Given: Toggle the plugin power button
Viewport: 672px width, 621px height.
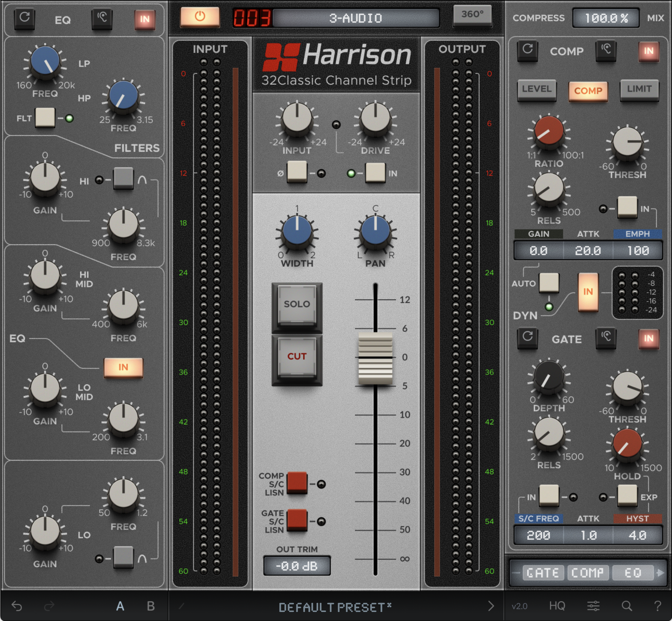Looking at the screenshot, I should click(x=200, y=17).
